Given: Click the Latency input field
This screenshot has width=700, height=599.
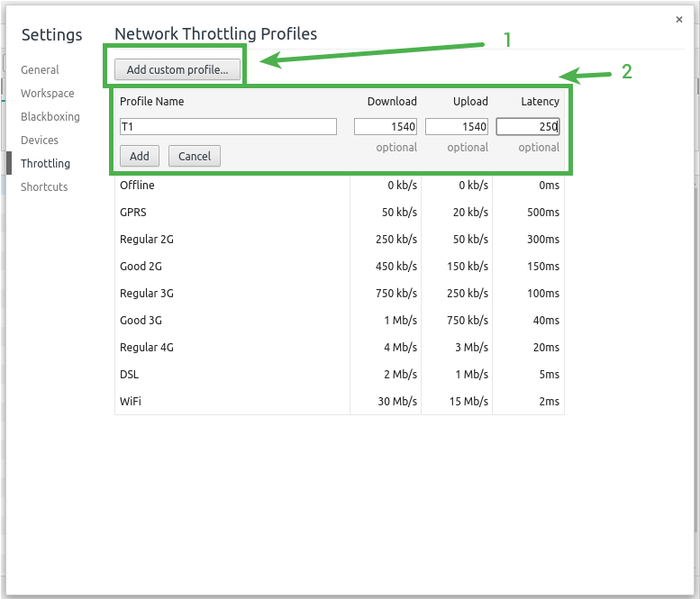Looking at the screenshot, I should pyautogui.click(x=527, y=127).
